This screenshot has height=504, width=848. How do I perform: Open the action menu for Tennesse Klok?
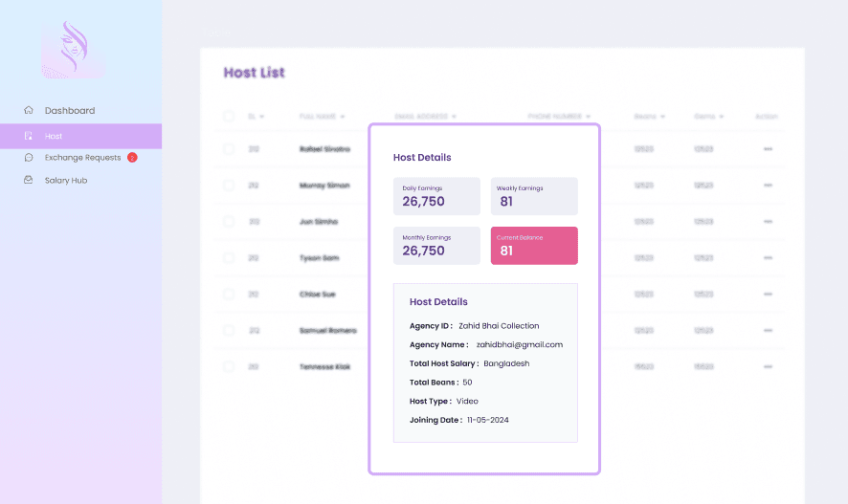pos(768,366)
